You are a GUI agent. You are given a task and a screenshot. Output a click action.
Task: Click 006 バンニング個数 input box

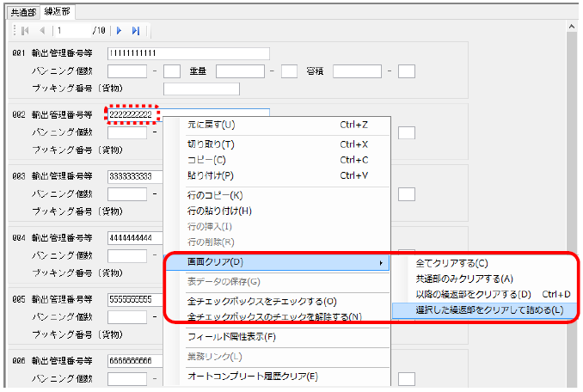click(127, 378)
